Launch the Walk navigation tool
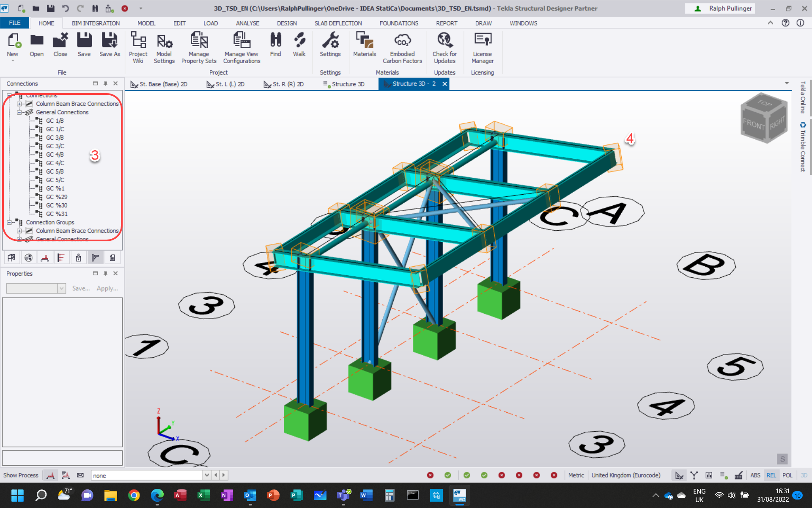Viewport: 812px width, 508px height. 299,44
